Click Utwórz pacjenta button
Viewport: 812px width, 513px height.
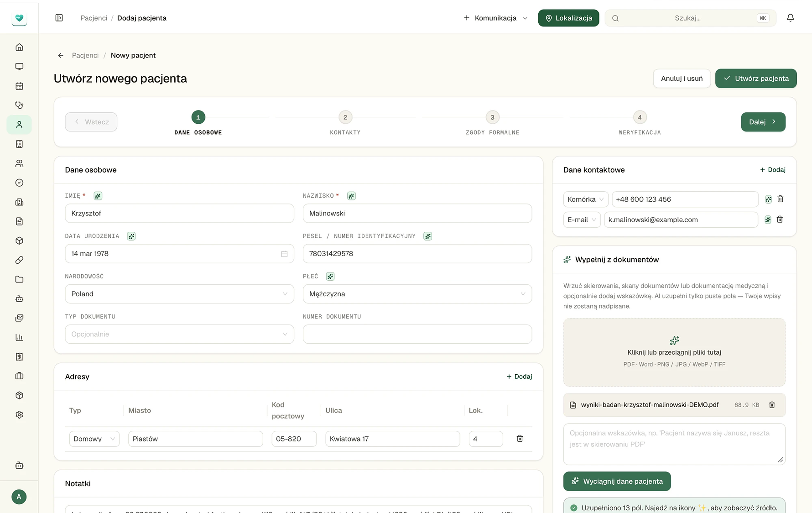(756, 79)
